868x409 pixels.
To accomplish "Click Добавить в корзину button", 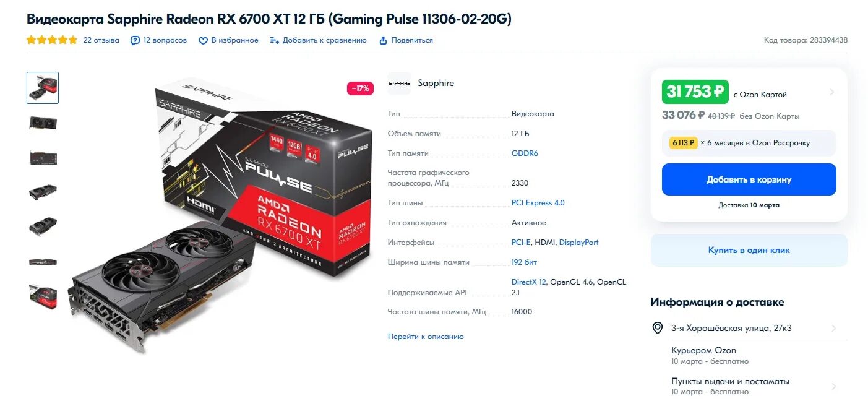I will tap(749, 179).
